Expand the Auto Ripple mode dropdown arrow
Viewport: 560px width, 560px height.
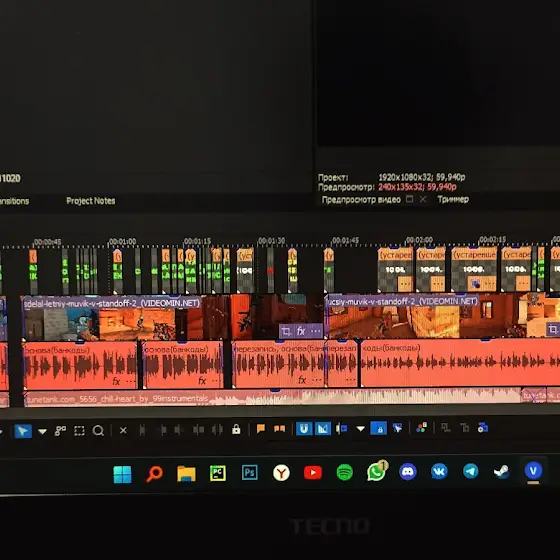click(x=360, y=428)
